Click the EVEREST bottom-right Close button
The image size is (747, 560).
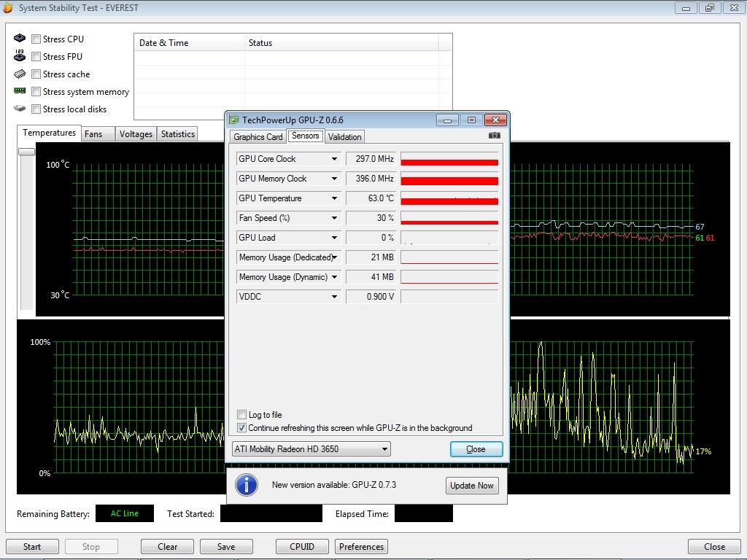point(714,547)
